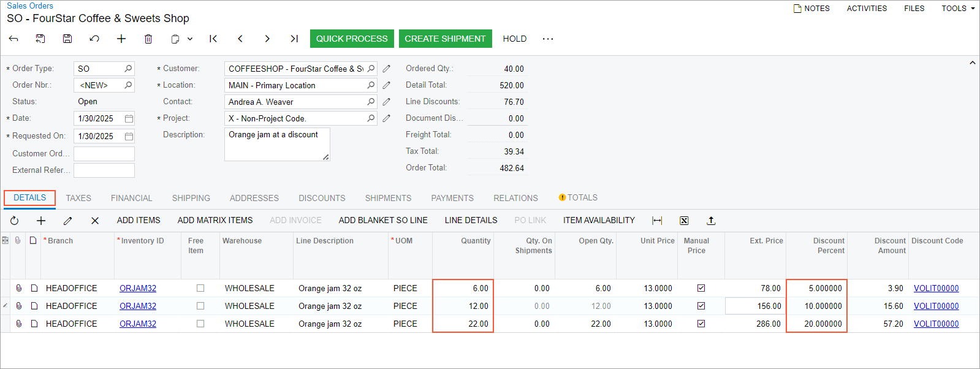Open the Shipping tab

point(191,198)
